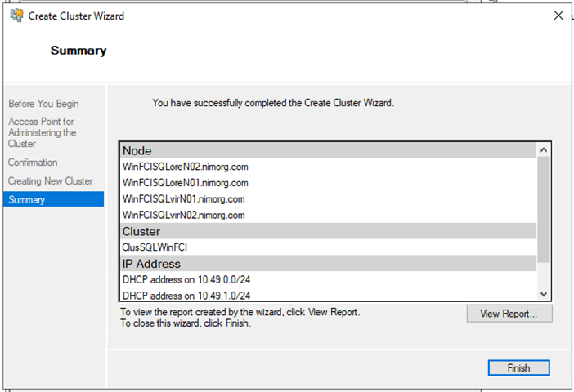Click the IP Address section header
This screenshot has height=392, width=574.
[329, 264]
